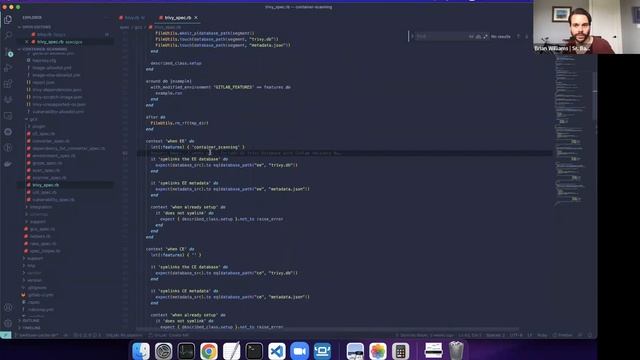Open the Explorer view in activity bar
640x360 pixels.
[x=8, y=19]
